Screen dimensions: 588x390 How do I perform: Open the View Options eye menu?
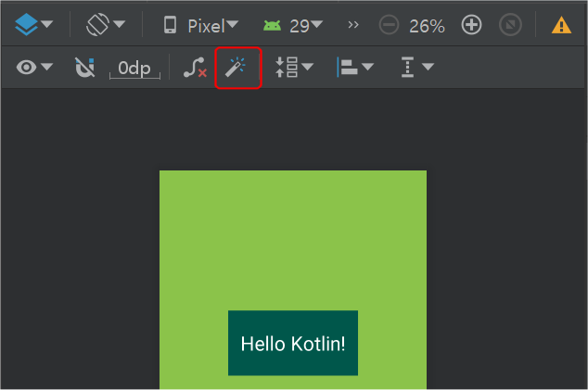click(x=34, y=68)
